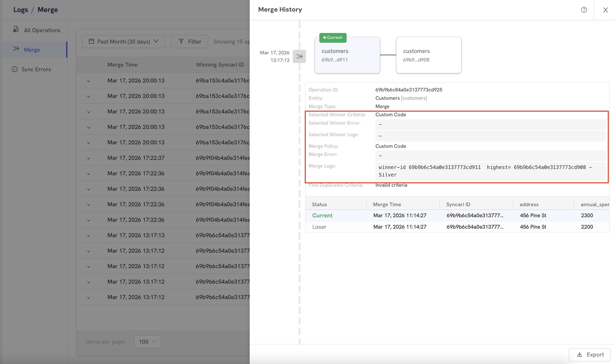
Task: Click the timeline date Mar 17, 2026 13:17:12
Action: point(275,56)
